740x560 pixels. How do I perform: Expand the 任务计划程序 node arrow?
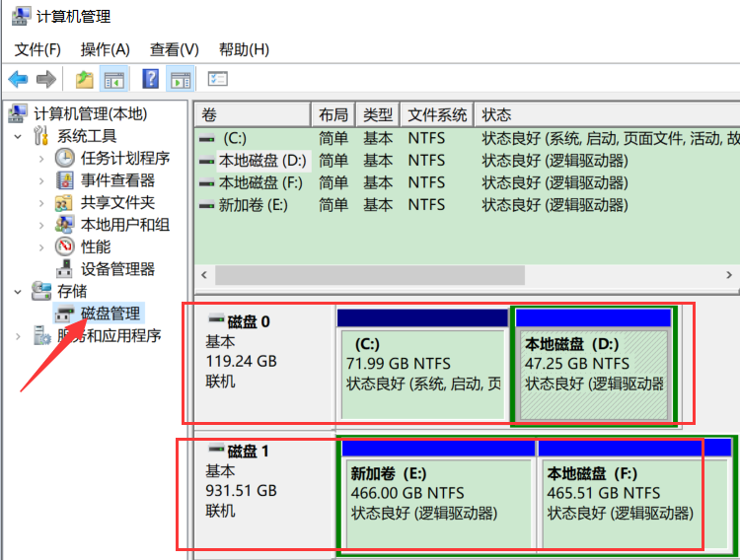[40, 158]
